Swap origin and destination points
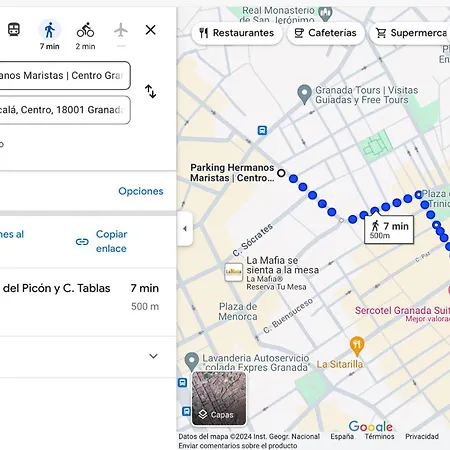The height and width of the screenshot is (450, 450). click(x=151, y=91)
